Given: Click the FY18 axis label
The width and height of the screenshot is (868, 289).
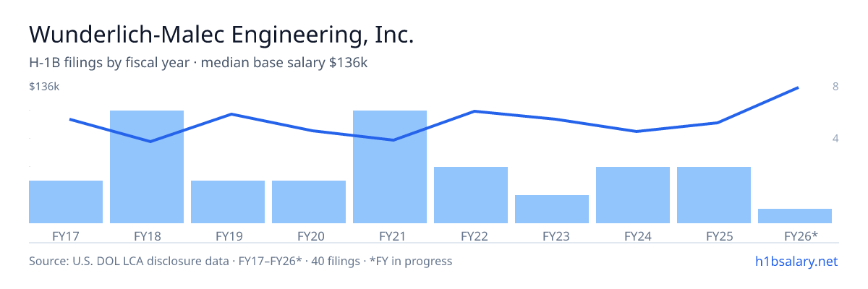Looking at the screenshot, I should coord(147,236).
